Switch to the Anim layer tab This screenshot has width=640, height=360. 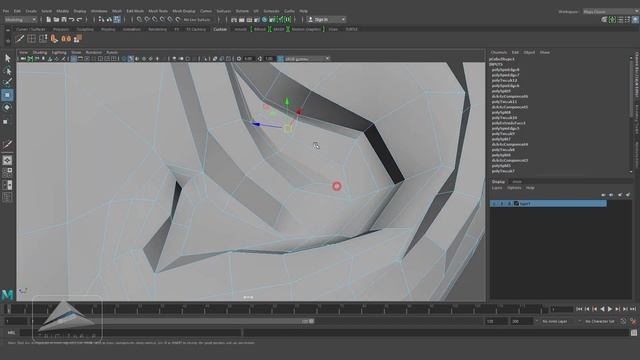(x=517, y=182)
